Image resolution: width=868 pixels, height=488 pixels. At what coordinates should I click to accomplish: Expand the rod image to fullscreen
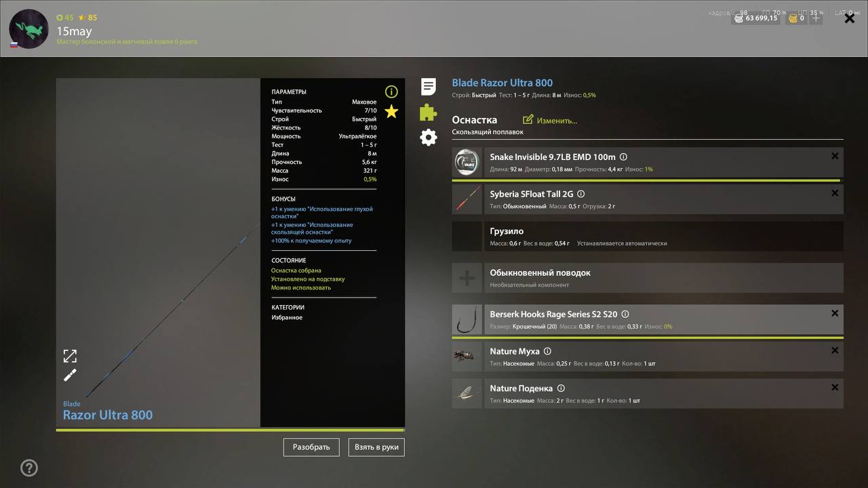70,356
